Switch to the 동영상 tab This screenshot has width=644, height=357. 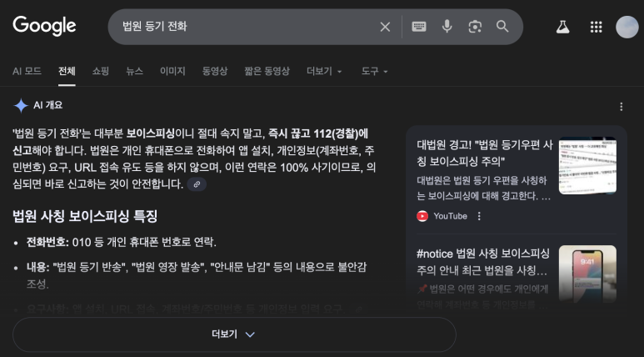tap(215, 71)
